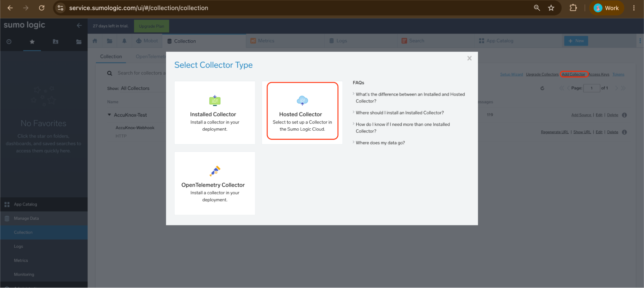The image size is (644, 288).
Task: Click the Upgrade Plan button
Action: (151, 26)
